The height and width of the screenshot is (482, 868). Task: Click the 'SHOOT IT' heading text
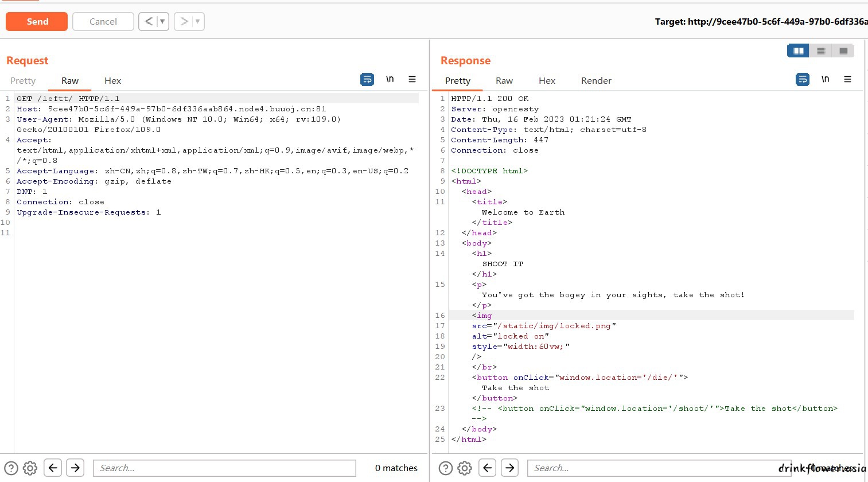point(503,264)
